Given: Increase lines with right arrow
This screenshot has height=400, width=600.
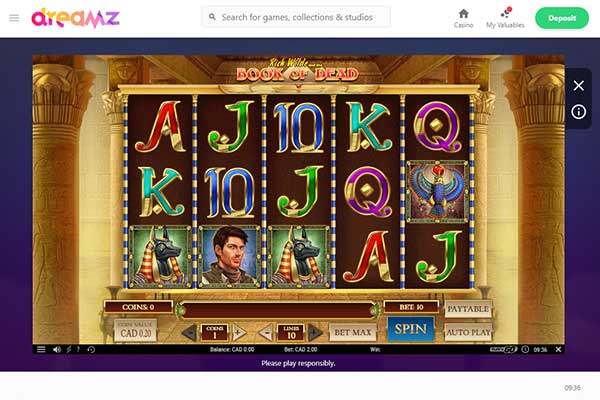Looking at the screenshot, I should [x=315, y=332].
